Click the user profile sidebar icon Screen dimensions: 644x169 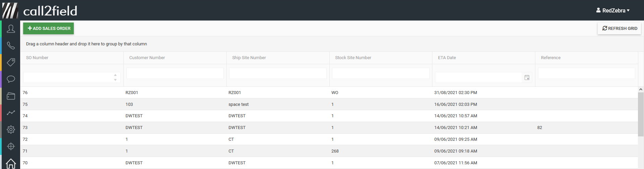(x=11, y=29)
